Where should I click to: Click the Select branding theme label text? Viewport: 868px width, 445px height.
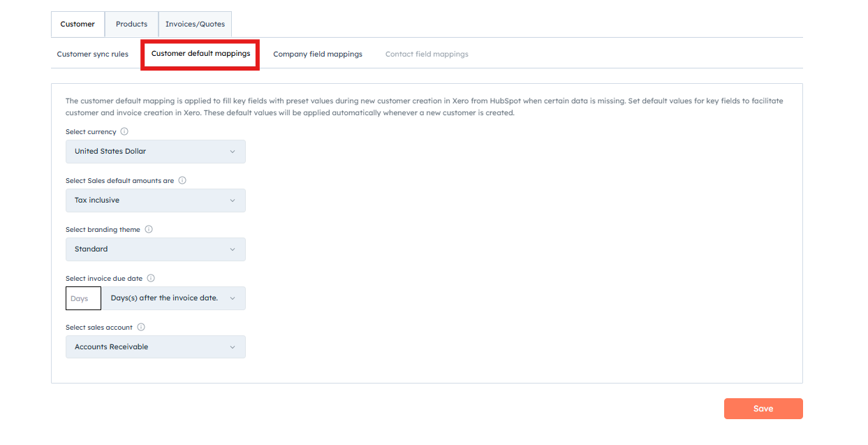[103, 229]
